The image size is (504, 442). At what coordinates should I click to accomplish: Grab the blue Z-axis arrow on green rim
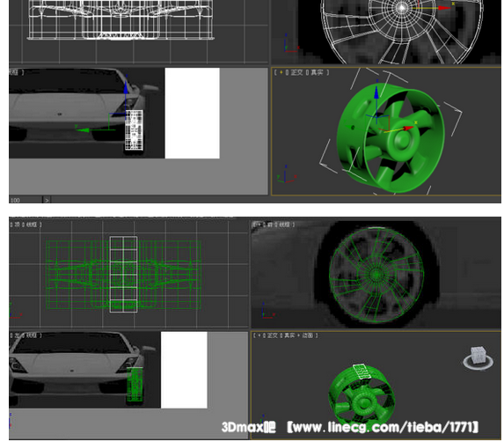click(376, 92)
